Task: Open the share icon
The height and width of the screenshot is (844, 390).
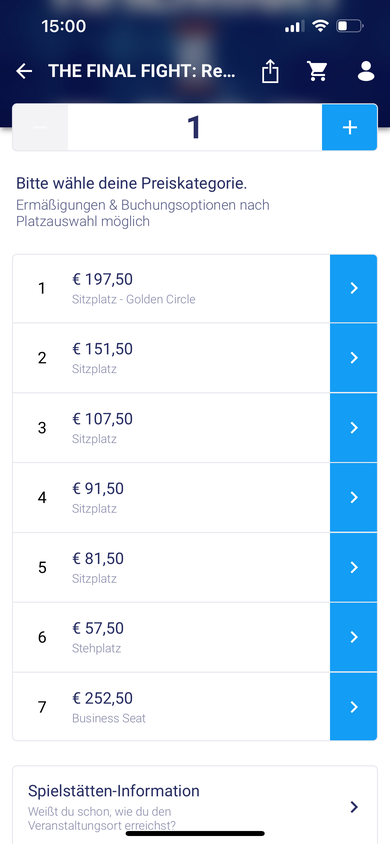Action: [x=270, y=71]
